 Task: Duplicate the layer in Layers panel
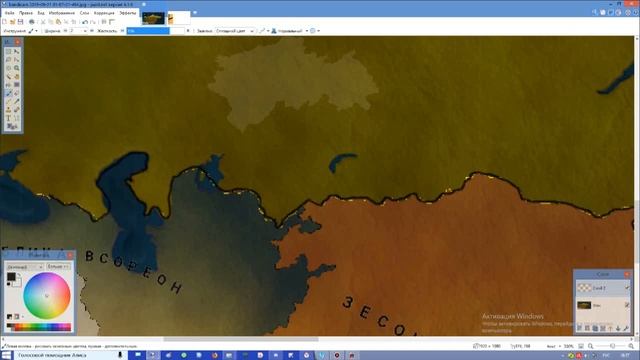click(595, 328)
